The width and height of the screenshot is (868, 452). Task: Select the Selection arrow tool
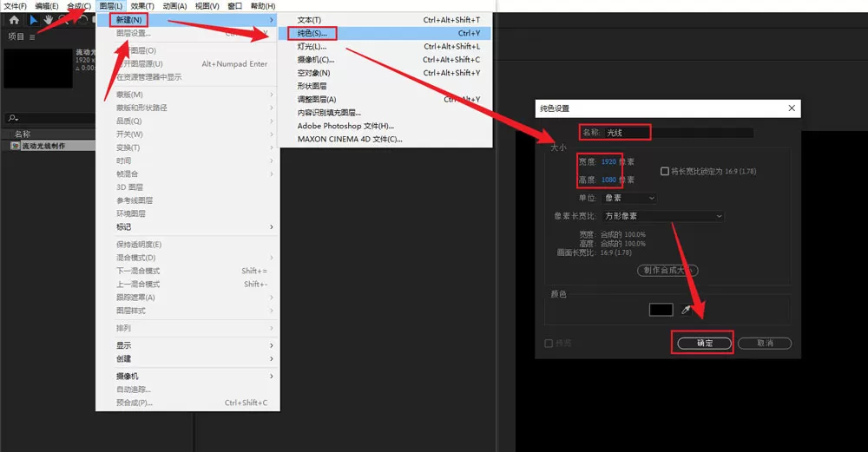(34, 20)
